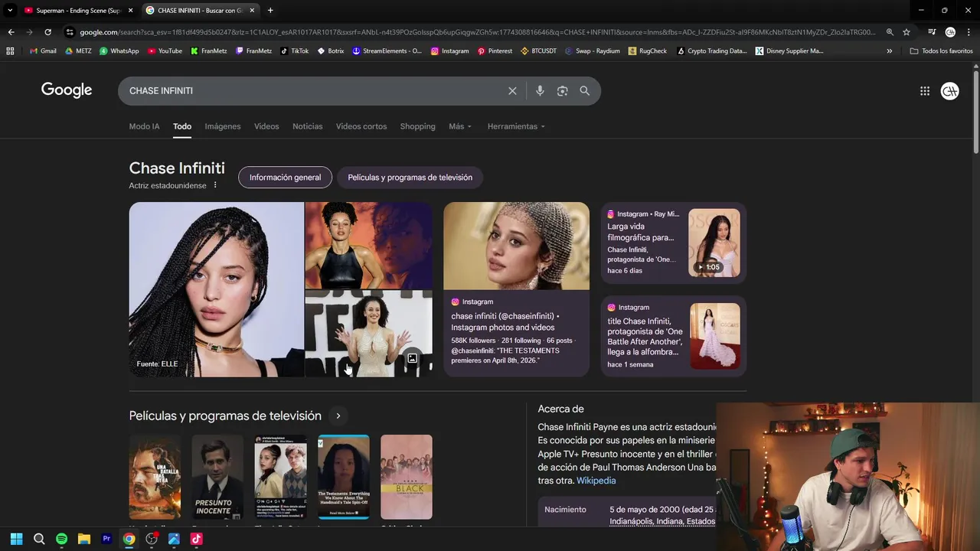Image resolution: width=980 pixels, height=551 pixels.
Task: Switch to the Noticias tab
Action: [x=307, y=126]
